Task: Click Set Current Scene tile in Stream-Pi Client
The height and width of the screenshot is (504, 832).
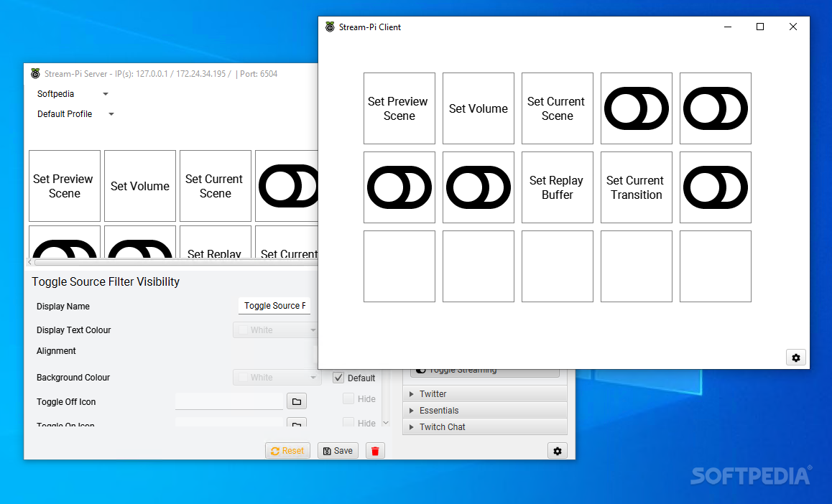Action: click(x=557, y=108)
